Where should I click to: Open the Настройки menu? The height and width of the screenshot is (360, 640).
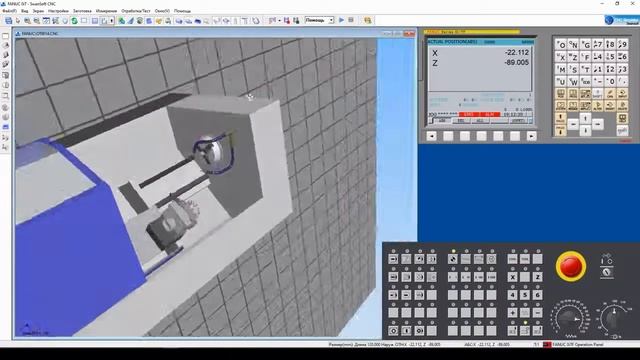click(58, 11)
